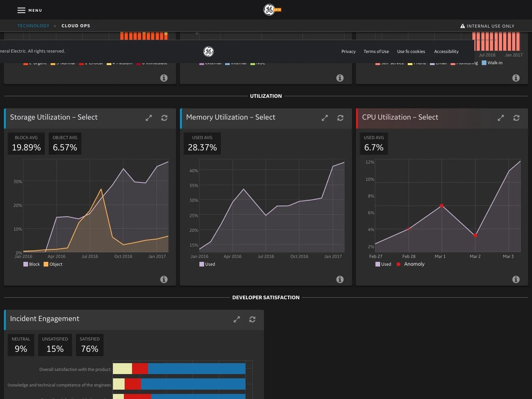Expand the Memory Utilization panel to fullscreen
532x399 pixels.
tap(325, 118)
